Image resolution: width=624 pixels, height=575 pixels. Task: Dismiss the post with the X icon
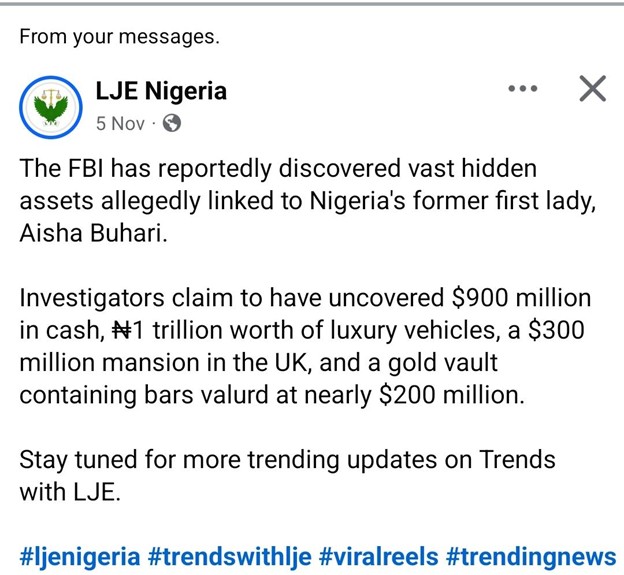[x=593, y=89]
